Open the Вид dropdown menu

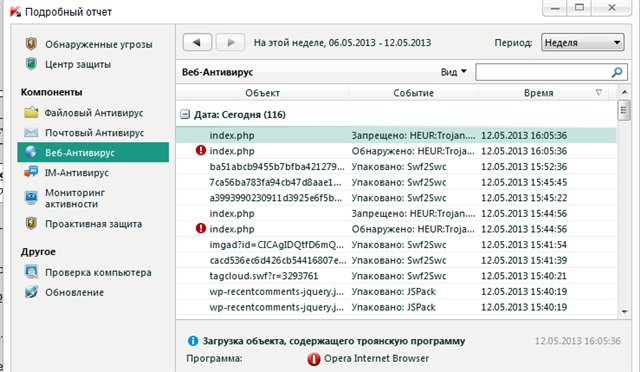tap(453, 72)
